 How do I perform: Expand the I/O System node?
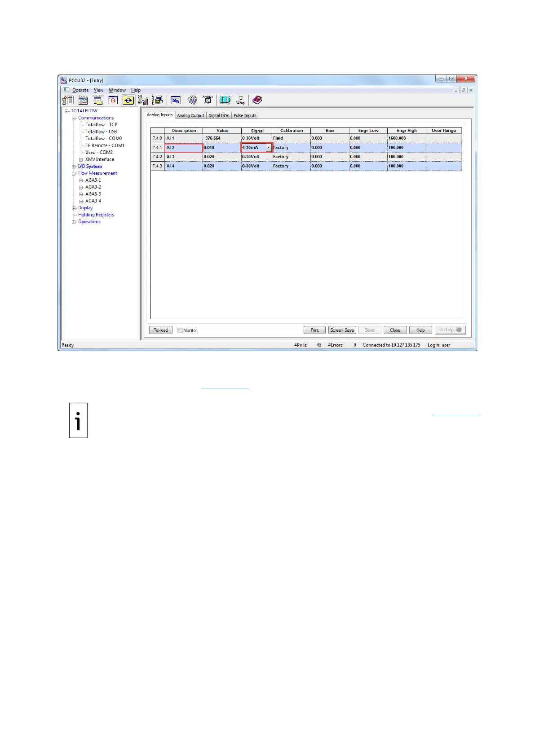[x=74, y=167]
